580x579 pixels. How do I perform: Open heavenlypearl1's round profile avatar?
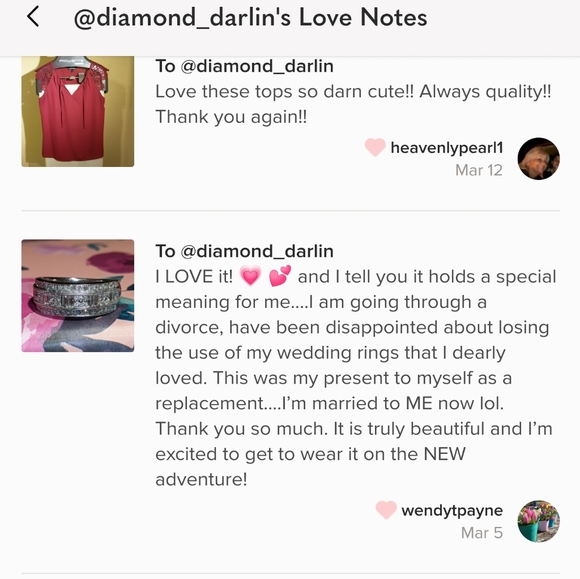click(538, 159)
